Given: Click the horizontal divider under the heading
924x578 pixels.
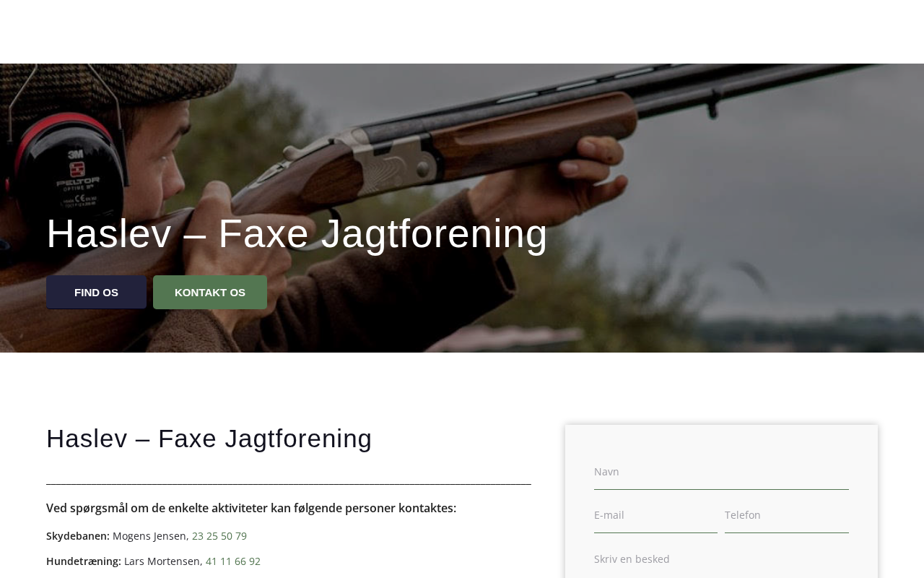Looking at the screenshot, I should [289, 483].
